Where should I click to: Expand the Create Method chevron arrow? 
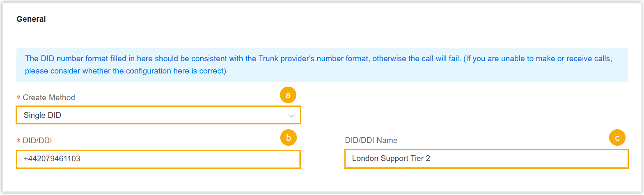(291, 116)
